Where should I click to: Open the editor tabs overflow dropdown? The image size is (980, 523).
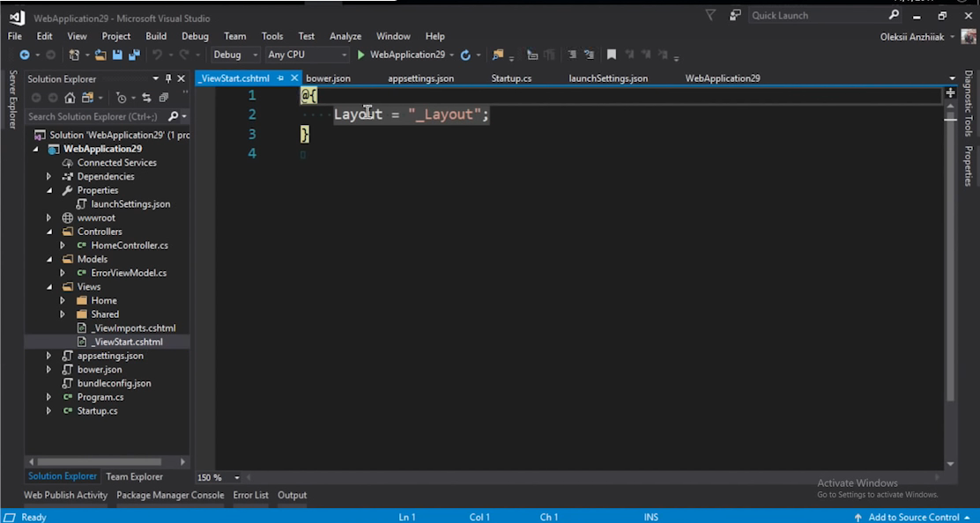pos(952,78)
